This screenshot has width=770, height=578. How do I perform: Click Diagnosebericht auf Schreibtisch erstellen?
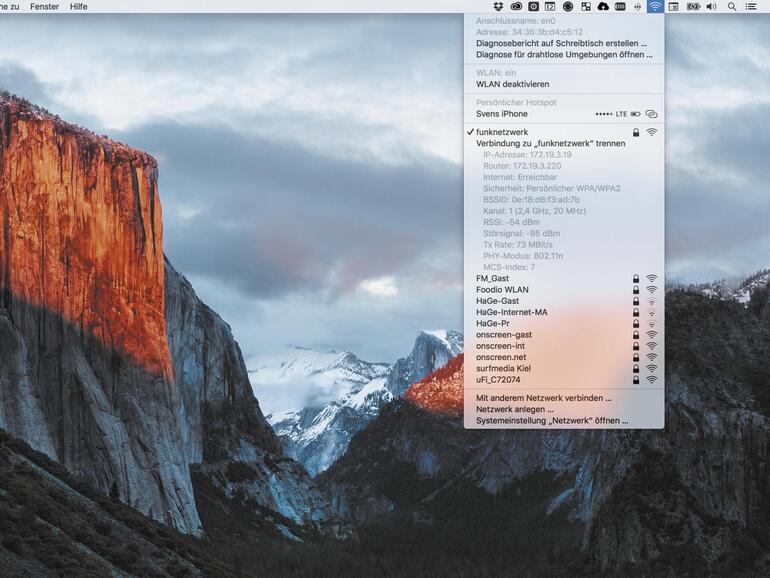coord(561,43)
